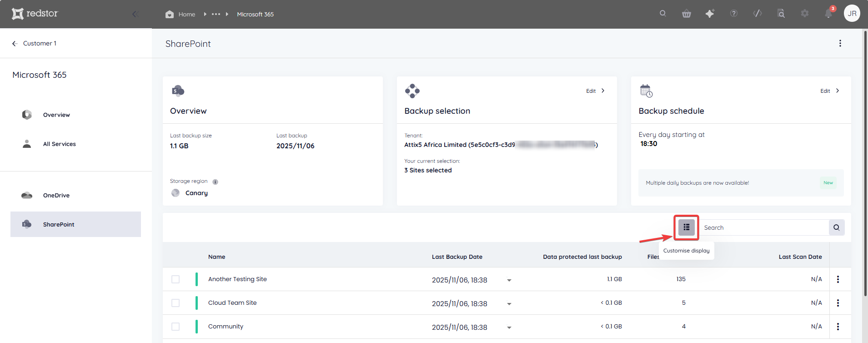Select the 1.1 GB last backup size
868x343 pixels.
179,146
